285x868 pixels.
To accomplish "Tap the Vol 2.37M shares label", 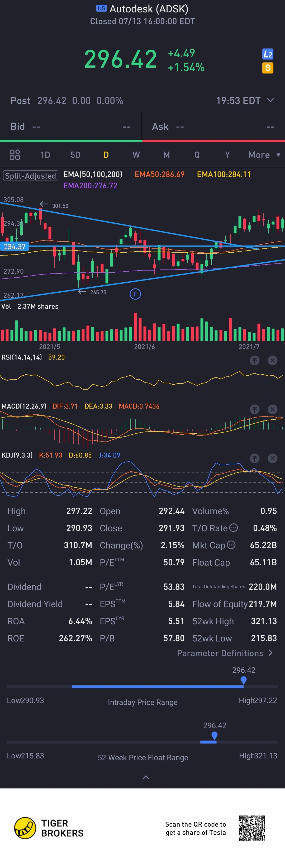I will pyautogui.click(x=30, y=306).
